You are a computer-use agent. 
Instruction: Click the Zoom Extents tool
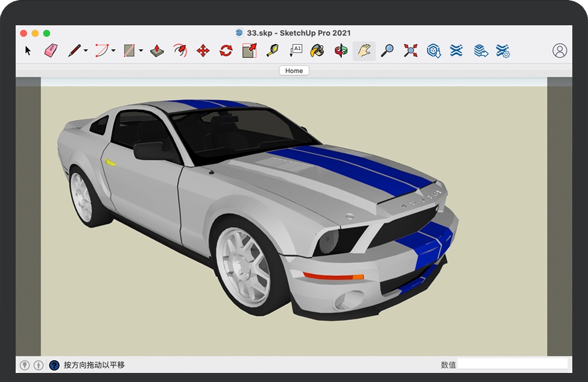[x=410, y=51]
